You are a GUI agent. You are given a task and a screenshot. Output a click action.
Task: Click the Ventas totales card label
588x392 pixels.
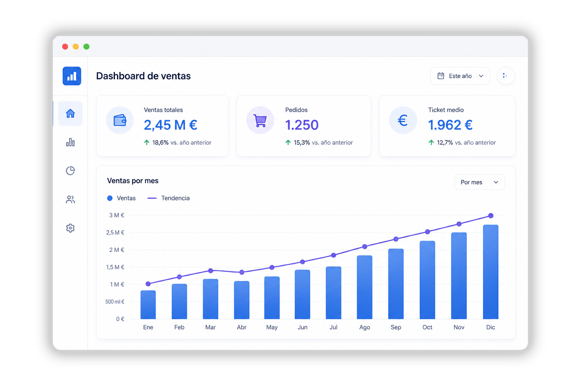163,110
